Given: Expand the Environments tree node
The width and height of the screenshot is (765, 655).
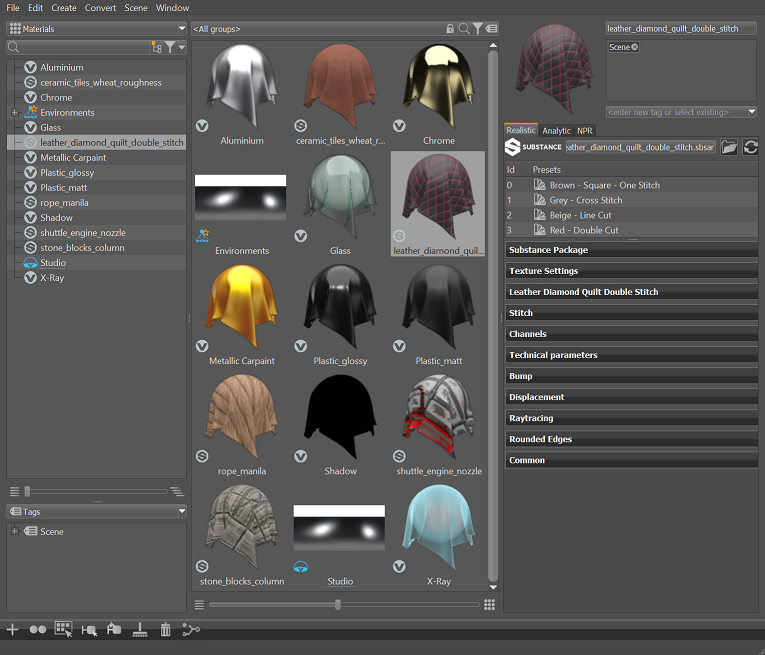Looking at the screenshot, I should [x=15, y=113].
